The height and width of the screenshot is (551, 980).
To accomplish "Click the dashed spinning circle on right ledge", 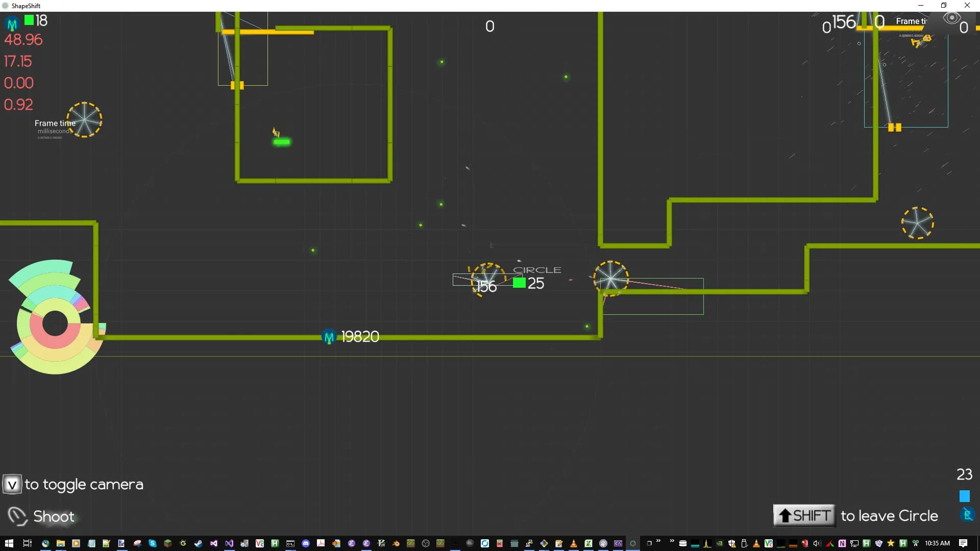I will pyautogui.click(x=917, y=223).
